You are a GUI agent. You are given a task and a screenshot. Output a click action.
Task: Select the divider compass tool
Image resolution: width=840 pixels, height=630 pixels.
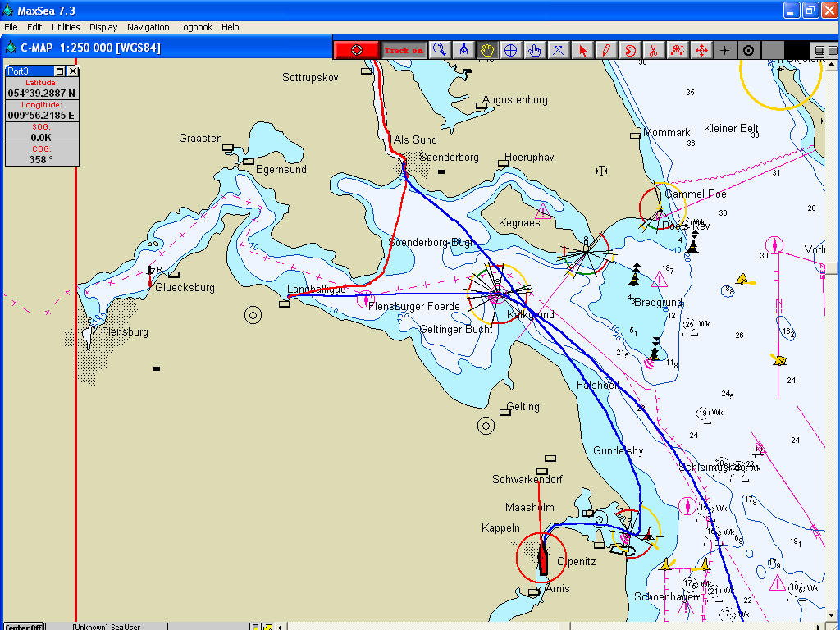pyautogui.click(x=464, y=50)
